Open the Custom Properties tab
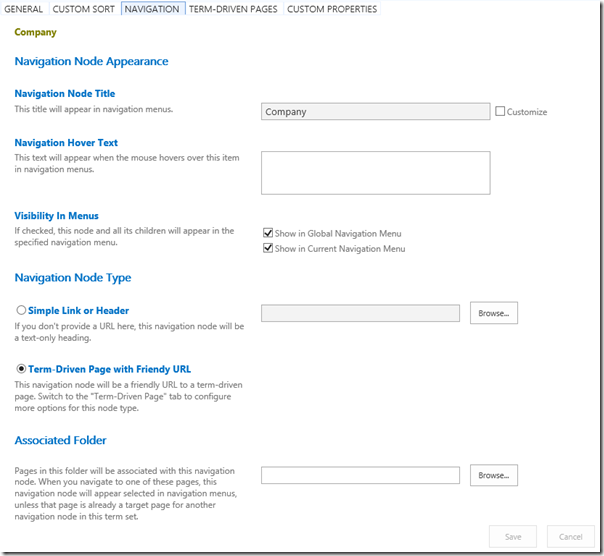The width and height of the screenshot is (604, 556). 332,9
